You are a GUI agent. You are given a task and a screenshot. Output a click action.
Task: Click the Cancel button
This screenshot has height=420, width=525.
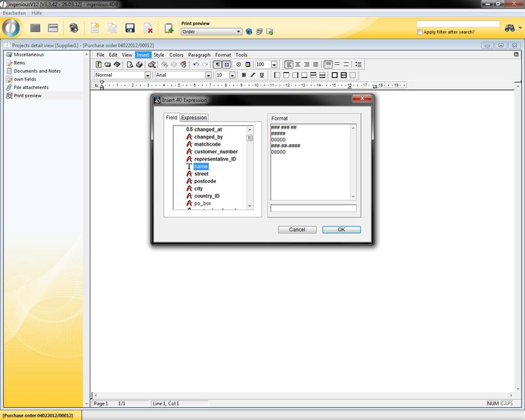(x=297, y=230)
